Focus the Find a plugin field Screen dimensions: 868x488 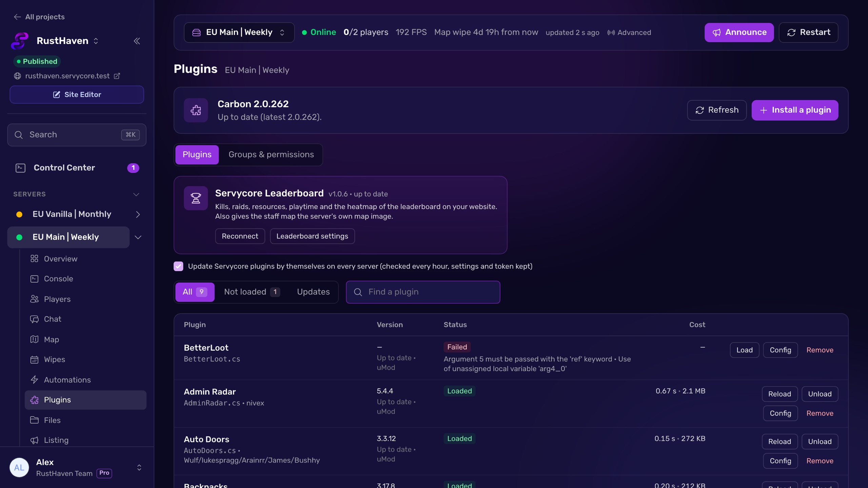coord(423,292)
